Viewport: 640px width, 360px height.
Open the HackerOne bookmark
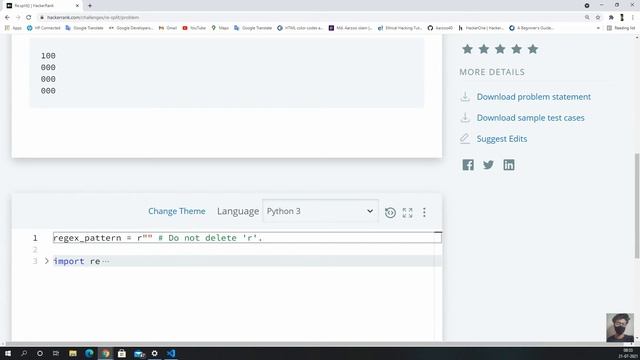tap(481, 28)
